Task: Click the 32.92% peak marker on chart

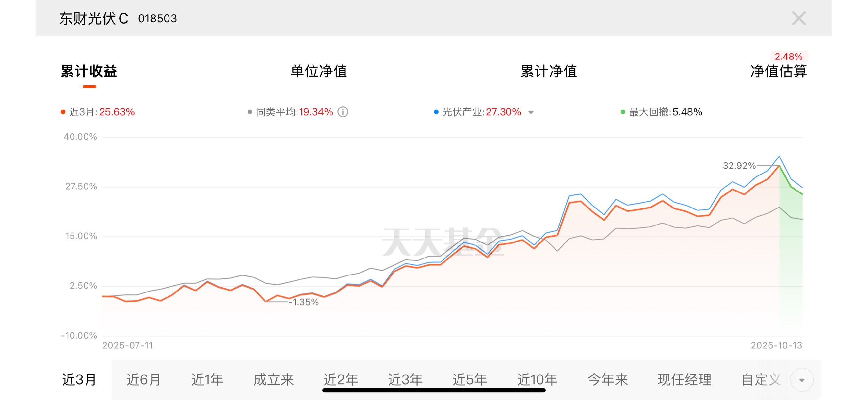Action: 779,166
